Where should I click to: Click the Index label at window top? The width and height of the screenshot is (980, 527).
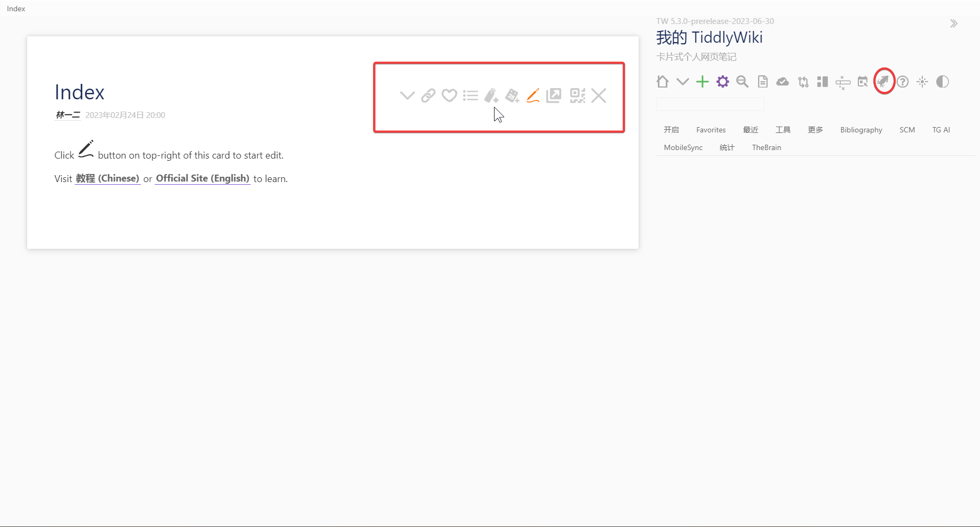click(x=16, y=9)
